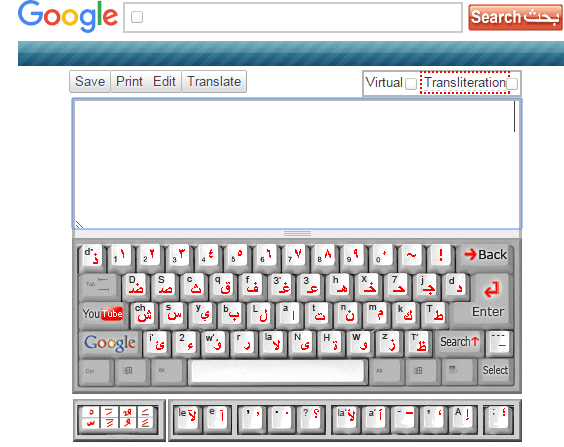The image size is (564, 447).
Task: Click the Google logo key on the keyboard
Action: coord(110,343)
